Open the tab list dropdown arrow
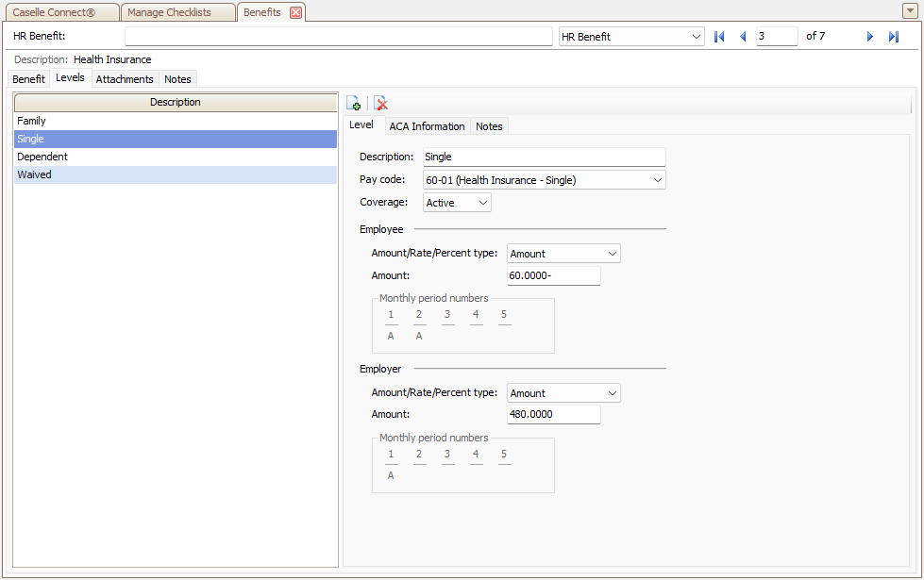 pos(910,11)
